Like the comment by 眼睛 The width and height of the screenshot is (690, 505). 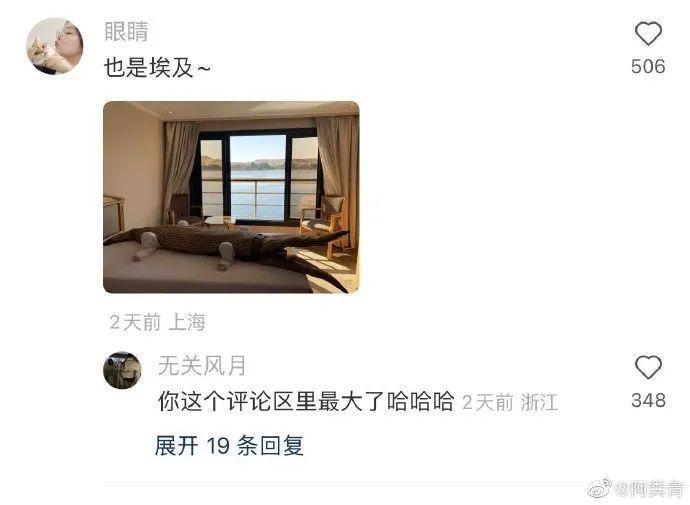click(648, 34)
